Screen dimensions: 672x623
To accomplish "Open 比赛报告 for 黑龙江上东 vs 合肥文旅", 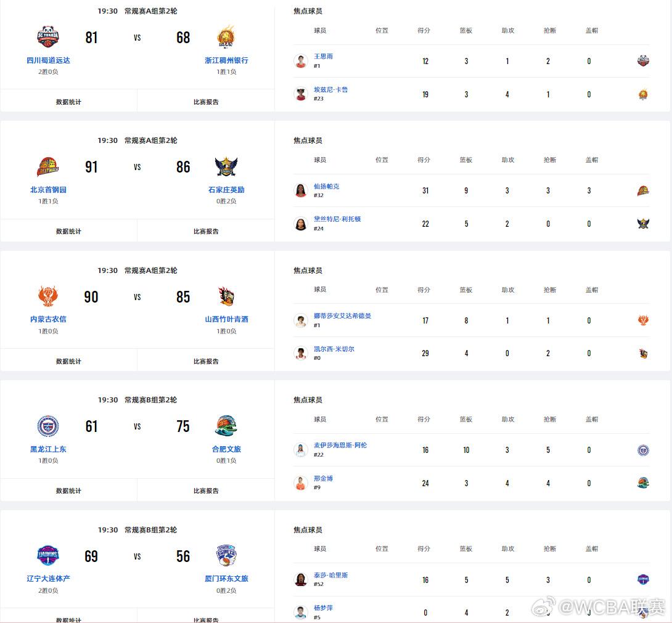I will coord(206,491).
